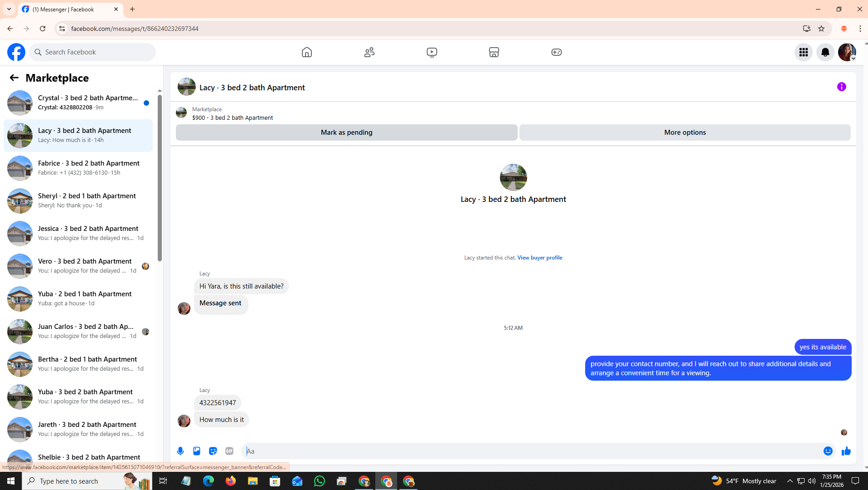Click the install app icon in address bar
The image size is (868, 490).
pyautogui.click(x=806, y=29)
